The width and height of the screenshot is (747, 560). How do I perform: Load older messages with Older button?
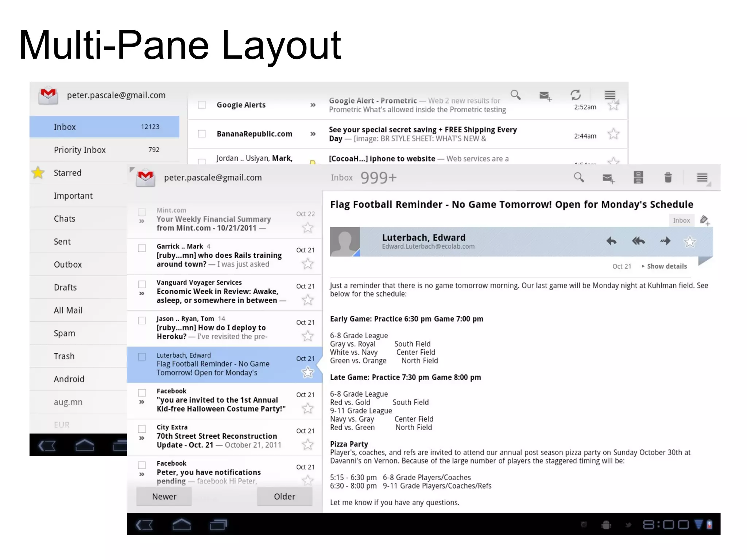pyautogui.click(x=285, y=497)
